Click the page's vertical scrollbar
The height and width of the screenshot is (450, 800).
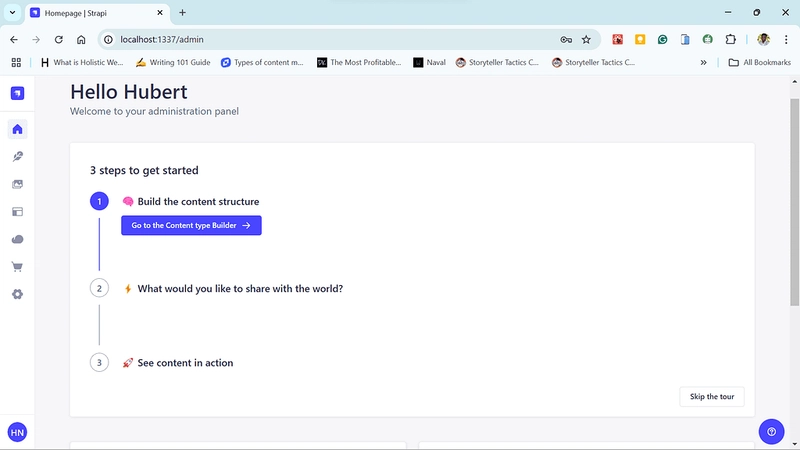click(x=794, y=203)
